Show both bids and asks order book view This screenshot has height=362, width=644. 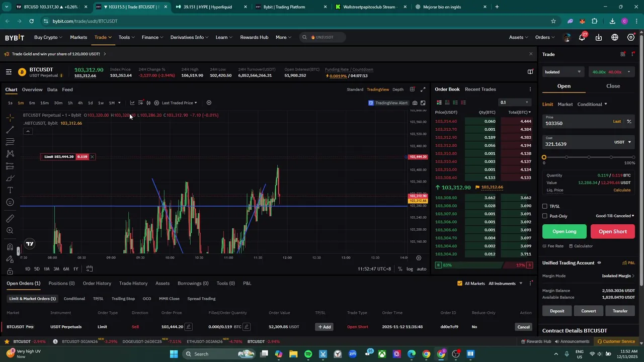coord(439,103)
